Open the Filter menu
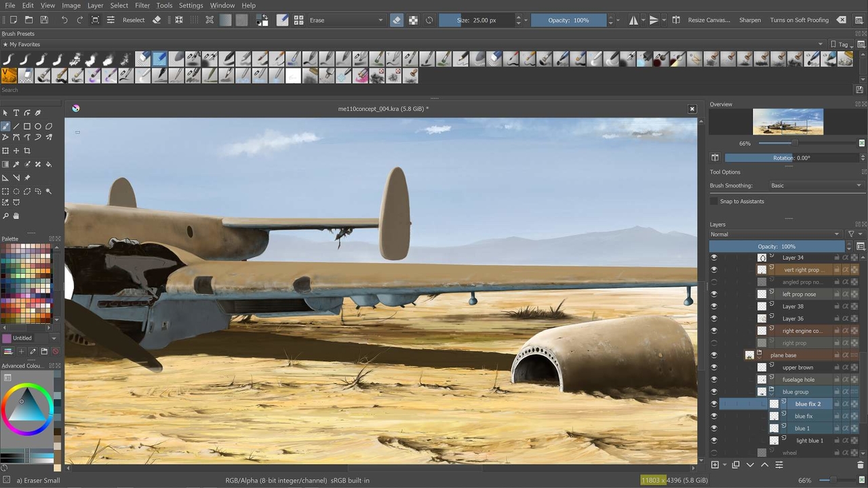This screenshot has width=868, height=488. [142, 5]
